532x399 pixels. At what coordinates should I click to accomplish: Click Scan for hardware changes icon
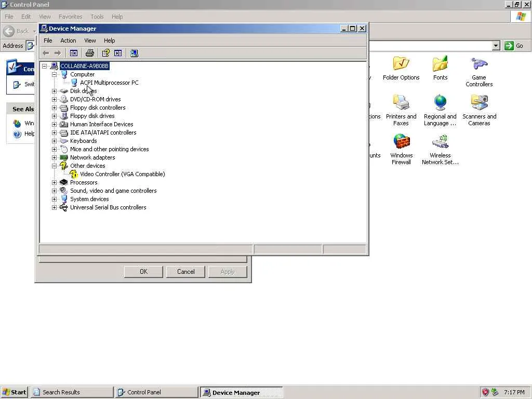[x=135, y=53]
